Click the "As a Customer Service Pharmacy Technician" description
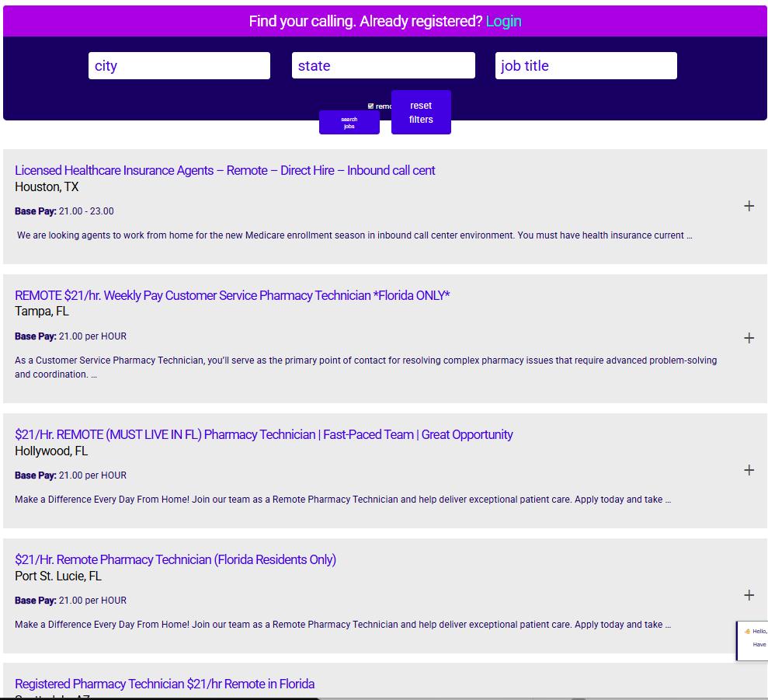Image resolution: width=768 pixels, height=700 pixels. 366,367
